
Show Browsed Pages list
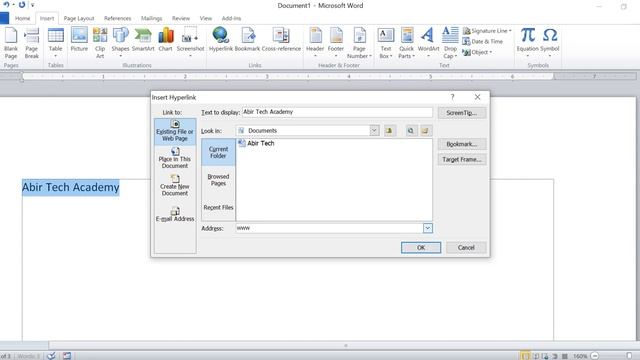(218, 180)
